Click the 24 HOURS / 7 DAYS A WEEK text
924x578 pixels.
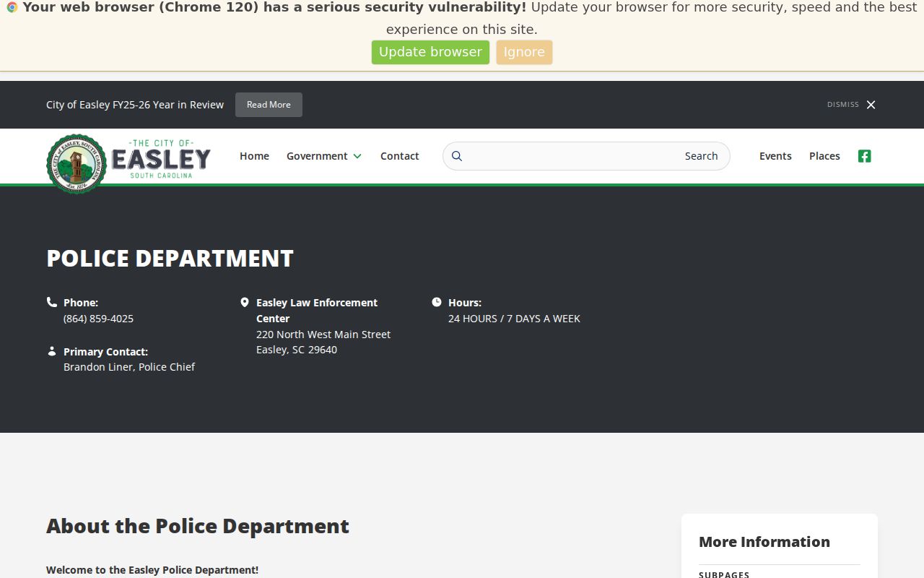[514, 319]
